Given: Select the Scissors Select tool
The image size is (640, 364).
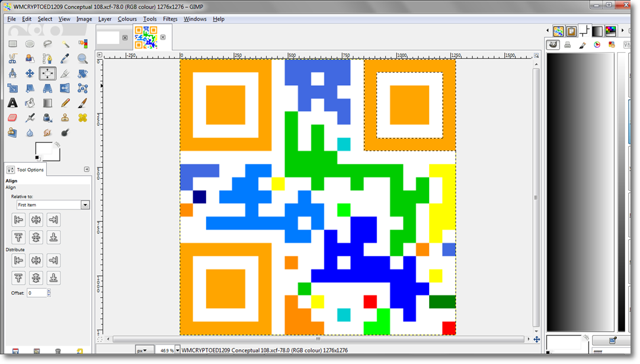Looking at the screenshot, I should (x=12, y=59).
